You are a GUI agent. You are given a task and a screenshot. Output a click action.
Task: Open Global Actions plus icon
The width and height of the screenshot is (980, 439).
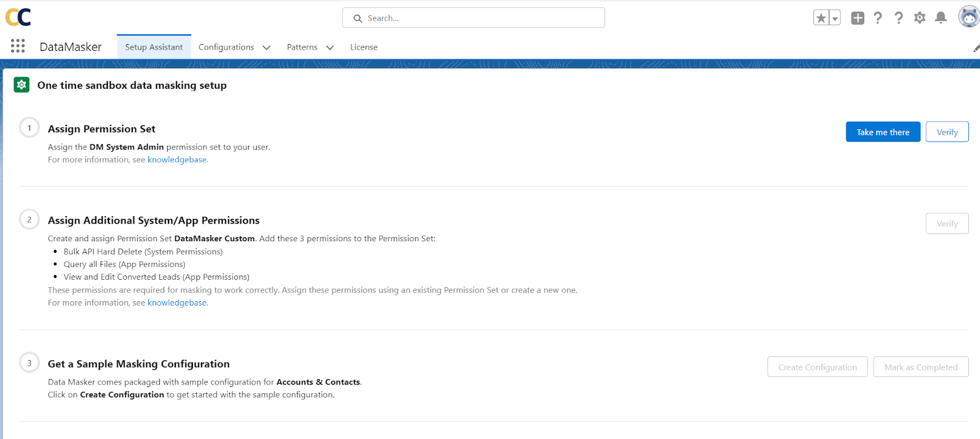[x=858, y=18]
